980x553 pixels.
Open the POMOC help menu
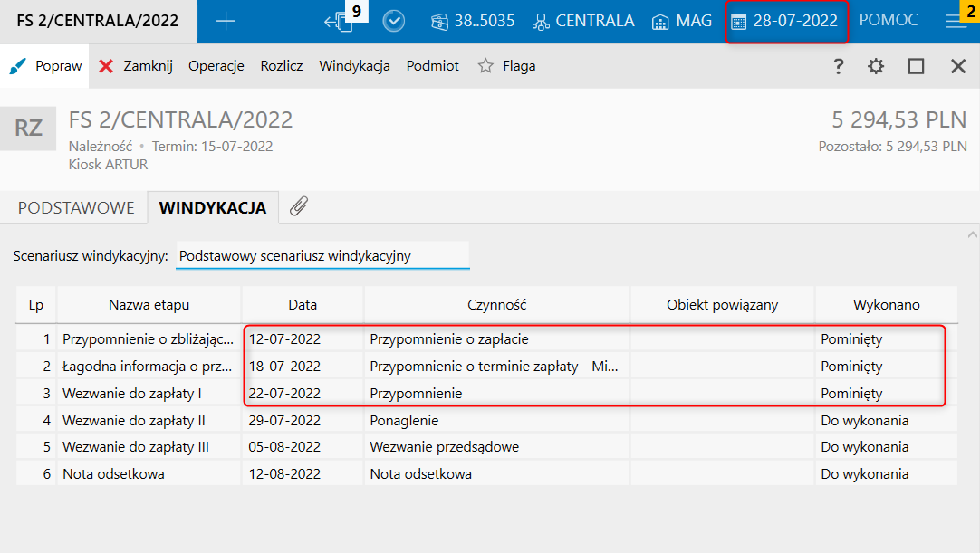tap(889, 20)
